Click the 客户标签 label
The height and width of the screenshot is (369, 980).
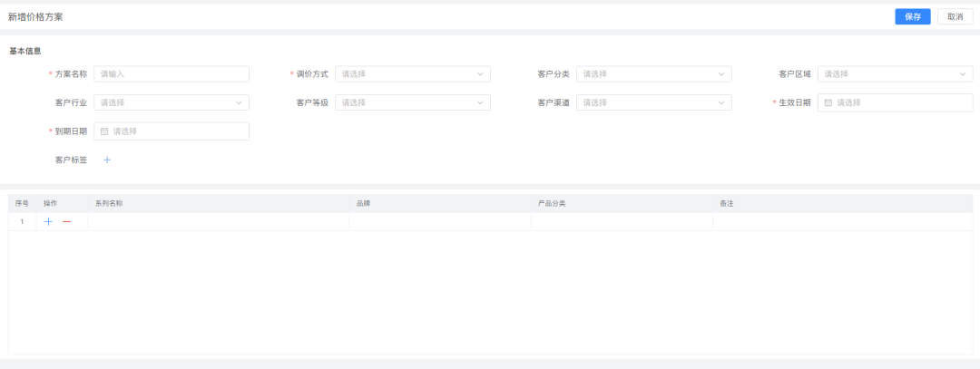pyautogui.click(x=72, y=160)
